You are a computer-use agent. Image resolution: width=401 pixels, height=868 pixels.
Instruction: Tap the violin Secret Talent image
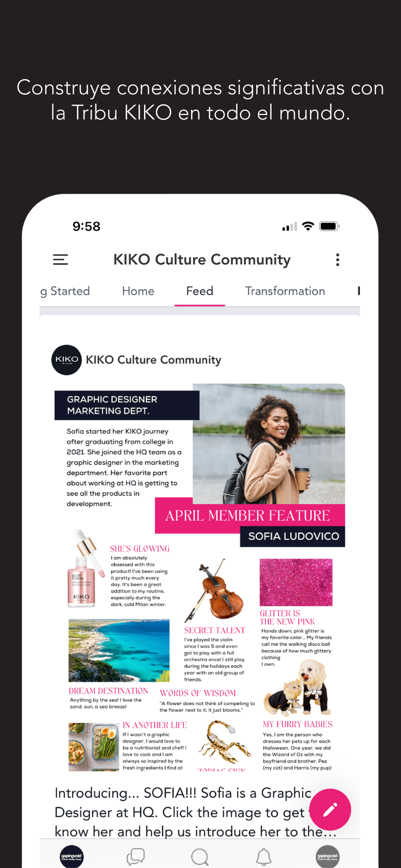coord(214,590)
